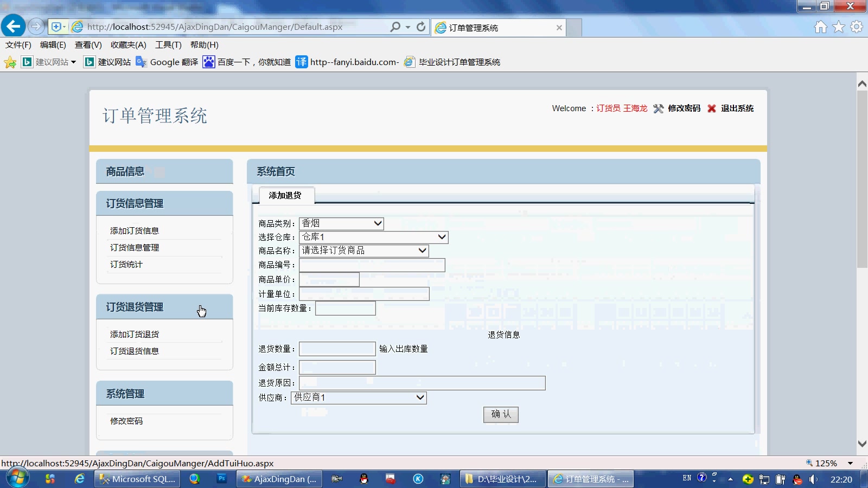Open the 百度一下，你就知道 bookmark

247,62
